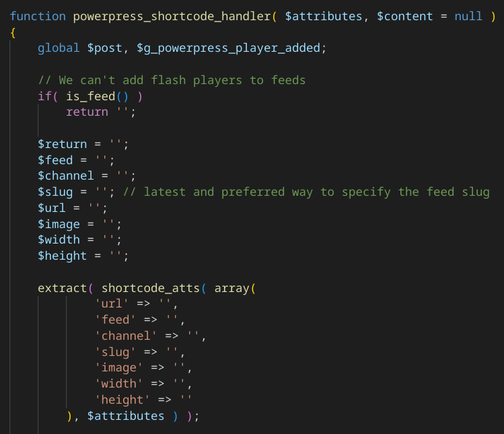Image resolution: width=504 pixels, height=434 pixels.
Task: Click $attributes on the closing array line
Action: point(125,416)
